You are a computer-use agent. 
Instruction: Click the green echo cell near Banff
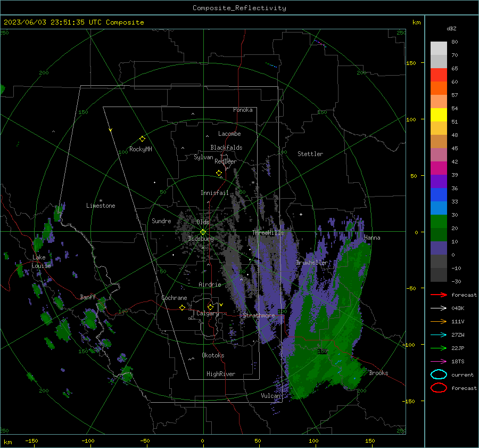[x=101, y=304]
